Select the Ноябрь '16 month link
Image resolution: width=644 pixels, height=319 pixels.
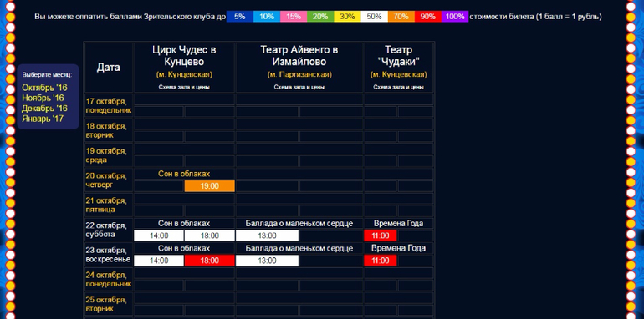(x=43, y=98)
